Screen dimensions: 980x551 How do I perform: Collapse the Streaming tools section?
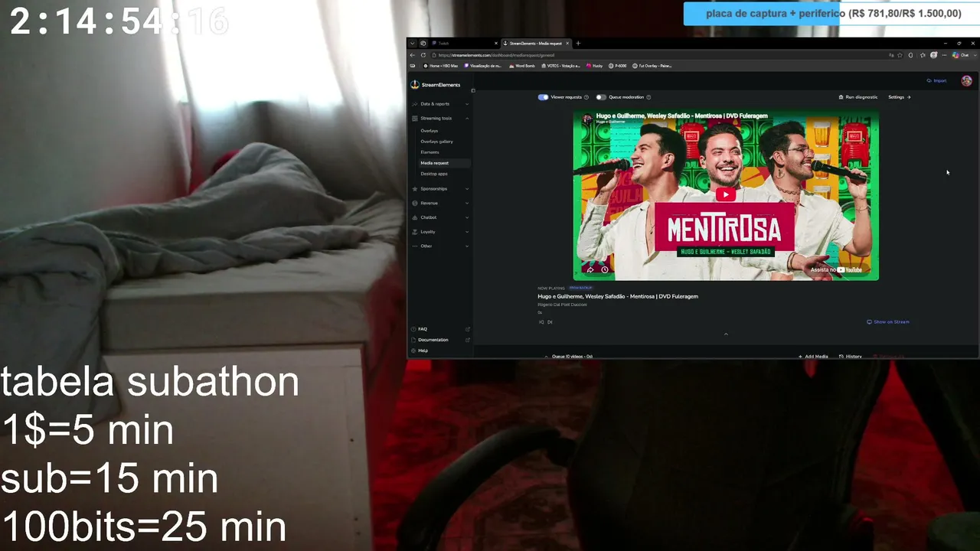point(439,119)
